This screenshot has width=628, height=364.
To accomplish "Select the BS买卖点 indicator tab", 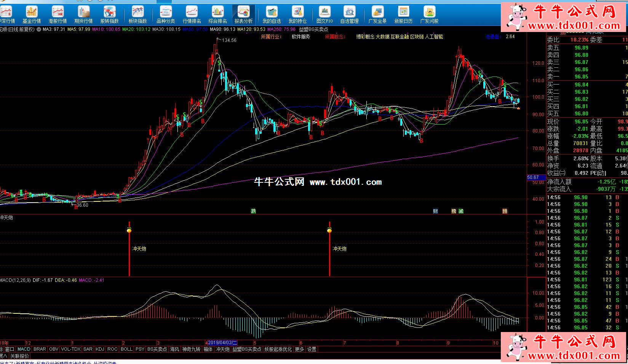I will pos(157,349).
